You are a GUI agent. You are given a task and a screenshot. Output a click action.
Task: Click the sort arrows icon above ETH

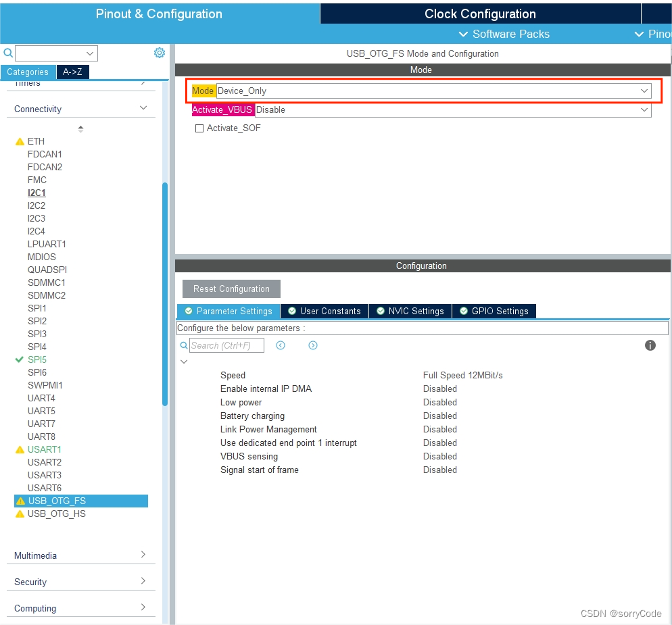click(x=80, y=128)
